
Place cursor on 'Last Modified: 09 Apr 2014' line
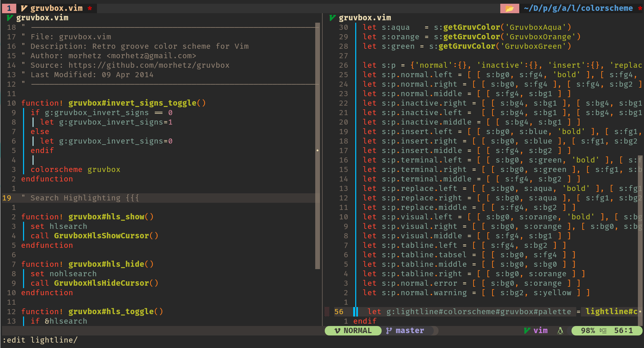tap(92, 74)
